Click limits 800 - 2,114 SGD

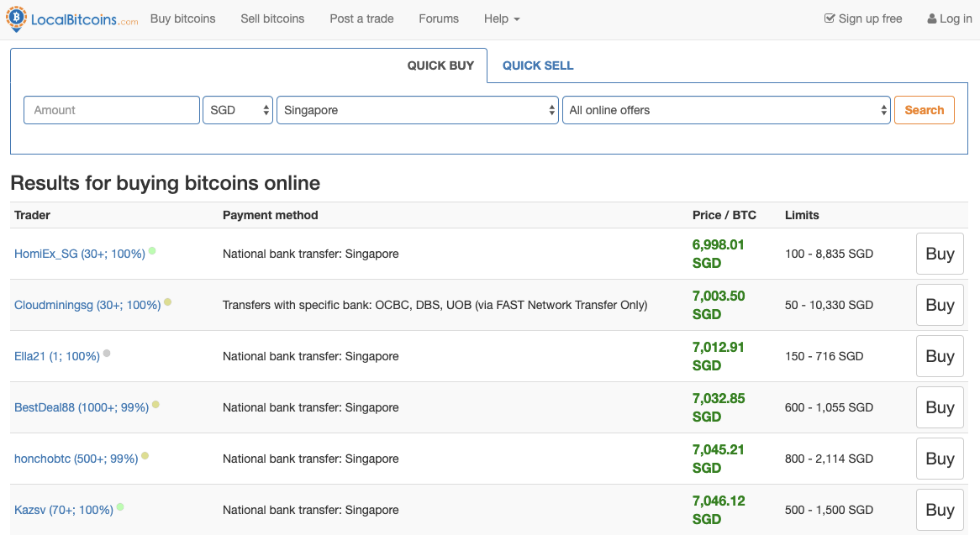tap(829, 459)
